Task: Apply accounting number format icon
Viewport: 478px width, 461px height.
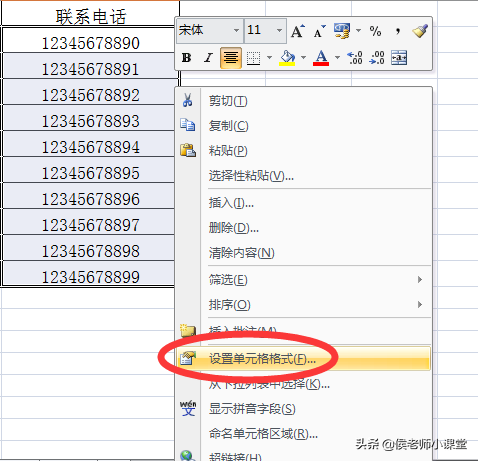Action: tap(342, 31)
